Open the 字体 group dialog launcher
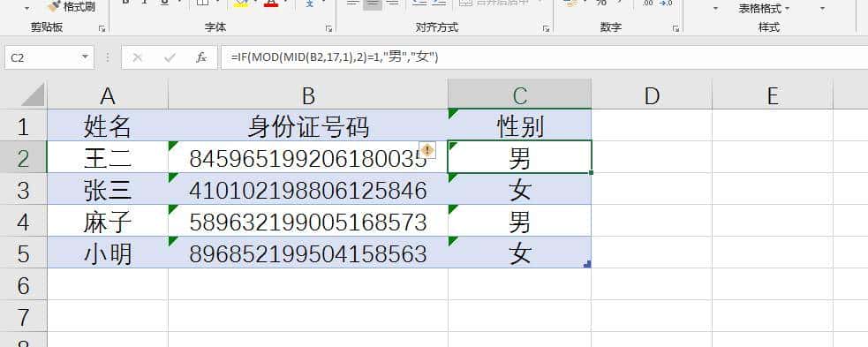 click(328, 28)
